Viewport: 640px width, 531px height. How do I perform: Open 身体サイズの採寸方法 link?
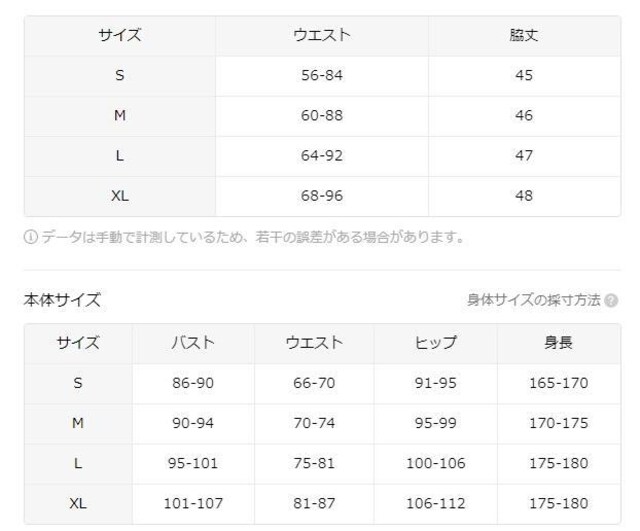pyautogui.click(x=534, y=300)
